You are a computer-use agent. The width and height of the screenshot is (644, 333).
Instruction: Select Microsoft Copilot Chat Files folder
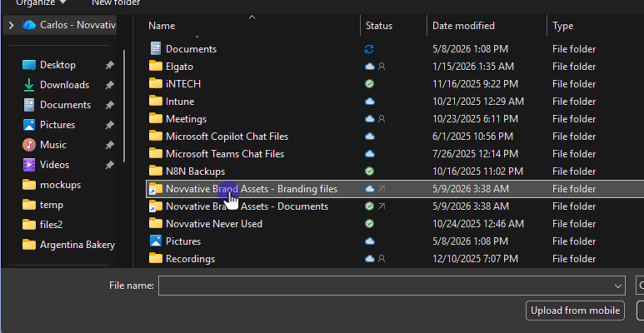(395, 137)
